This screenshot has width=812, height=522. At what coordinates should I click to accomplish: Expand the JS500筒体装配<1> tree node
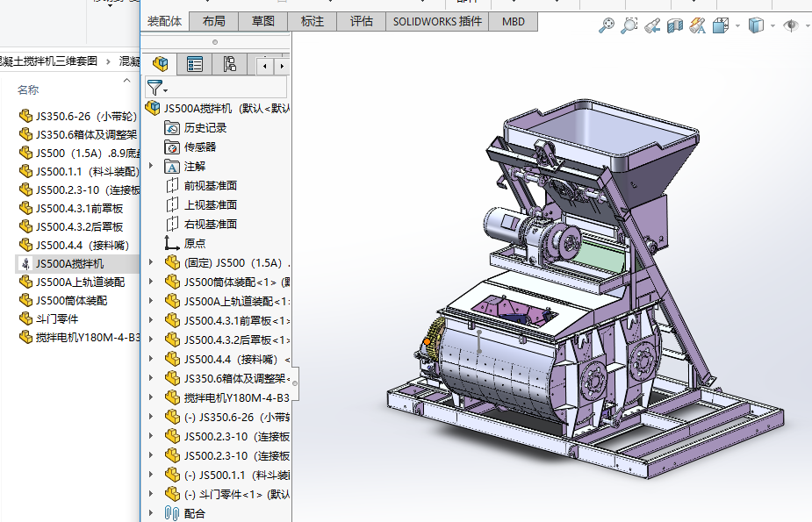tap(151, 282)
